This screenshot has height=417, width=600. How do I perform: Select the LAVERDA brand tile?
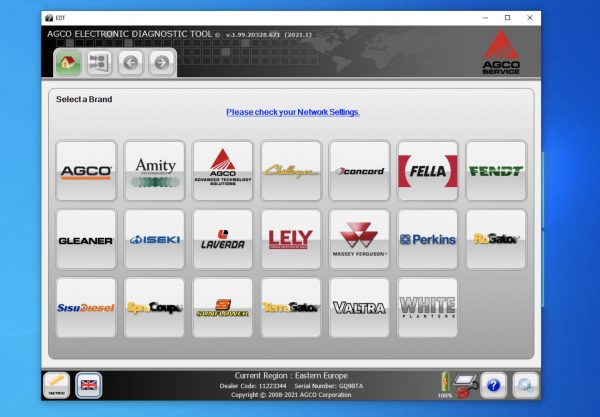click(223, 239)
